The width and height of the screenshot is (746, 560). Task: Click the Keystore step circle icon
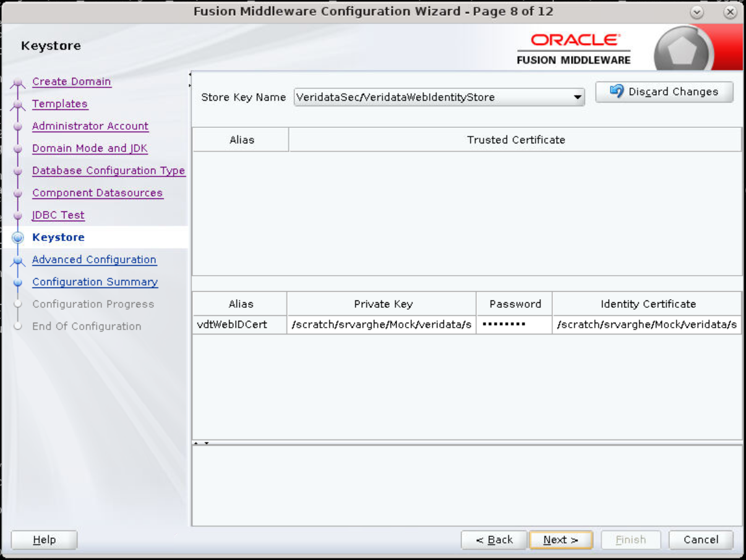[x=19, y=237]
